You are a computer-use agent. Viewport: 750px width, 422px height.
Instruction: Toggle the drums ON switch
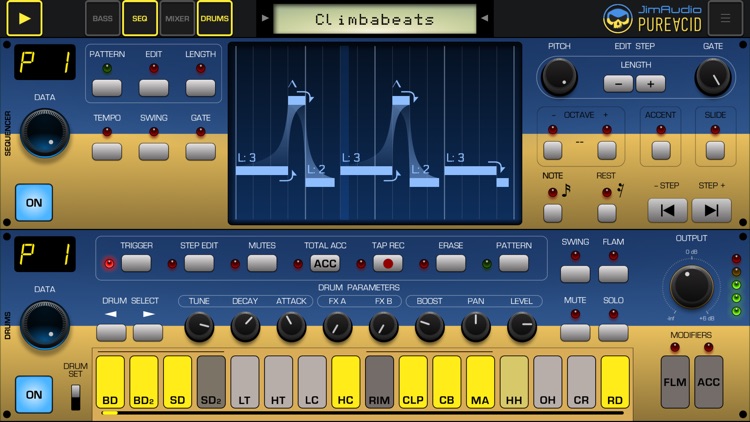(x=34, y=395)
